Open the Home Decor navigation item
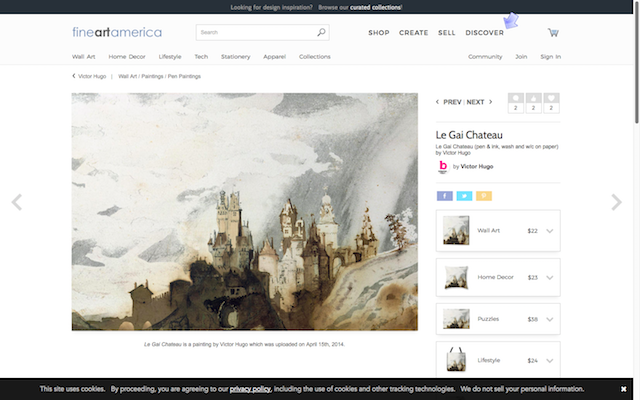 tap(127, 57)
